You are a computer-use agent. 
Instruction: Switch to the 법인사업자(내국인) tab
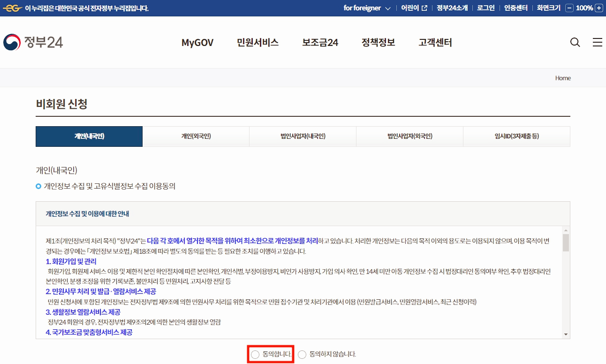pos(303,136)
